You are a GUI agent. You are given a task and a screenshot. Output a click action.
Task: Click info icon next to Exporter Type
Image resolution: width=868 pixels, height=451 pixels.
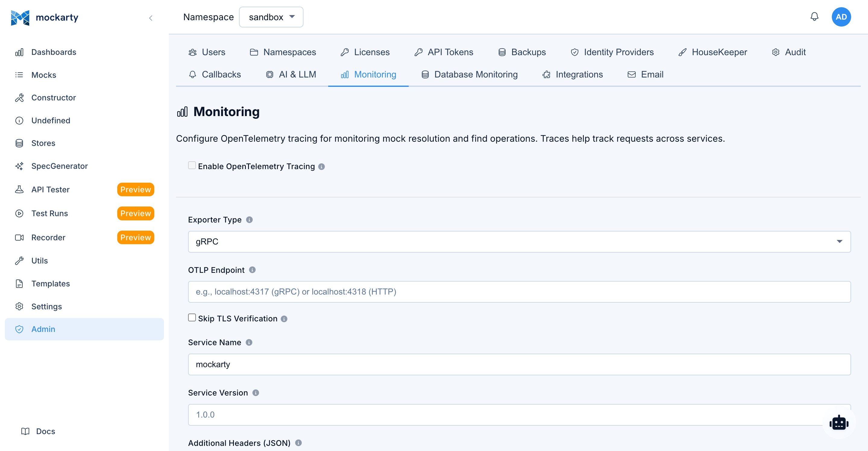tap(249, 220)
